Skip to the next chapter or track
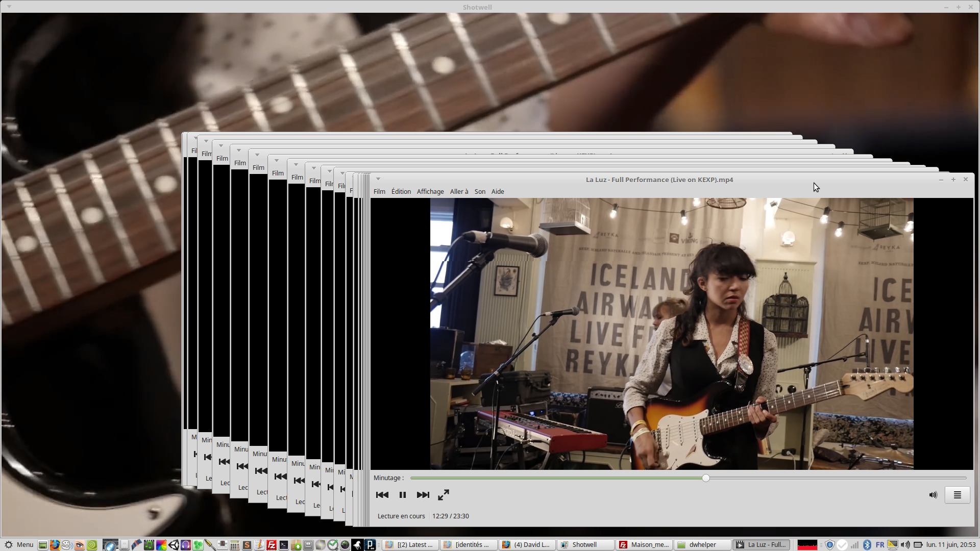 click(423, 495)
